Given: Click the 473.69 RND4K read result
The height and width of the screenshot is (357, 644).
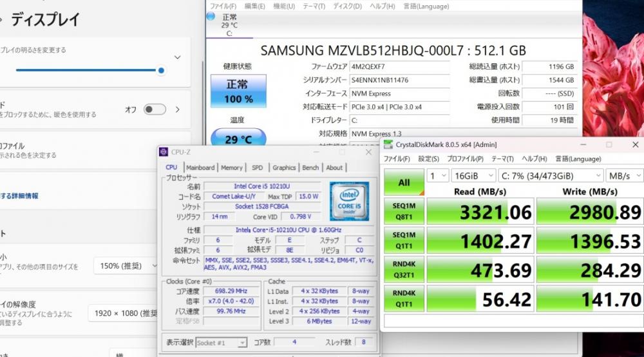Looking at the screenshot, I should coord(480,270).
